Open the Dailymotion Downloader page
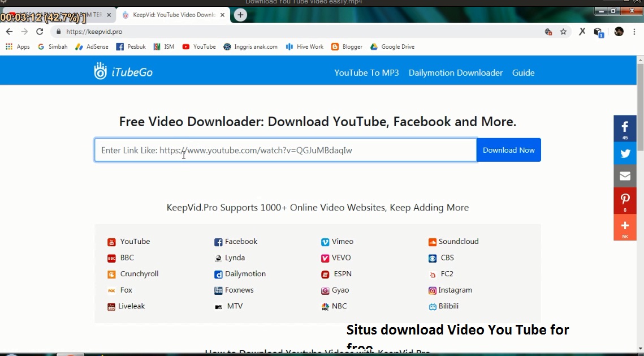The width and height of the screenshot is (644, 356). 456,73
